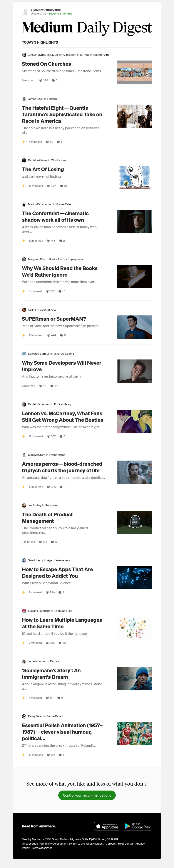Open How to Escape Apps article

pos(57,573)
